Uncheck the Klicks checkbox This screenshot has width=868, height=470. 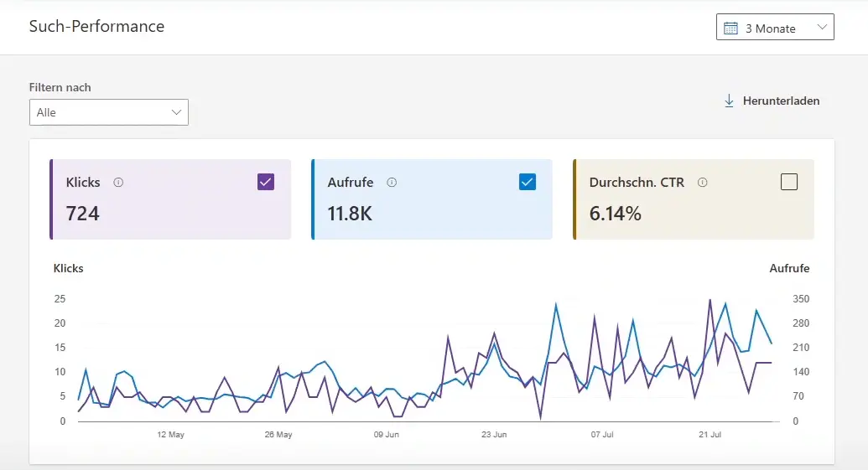[x=266, y=182]
